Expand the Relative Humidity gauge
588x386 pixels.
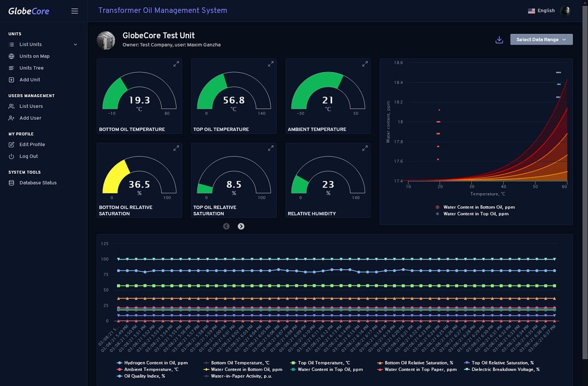(x=365, y=148)
